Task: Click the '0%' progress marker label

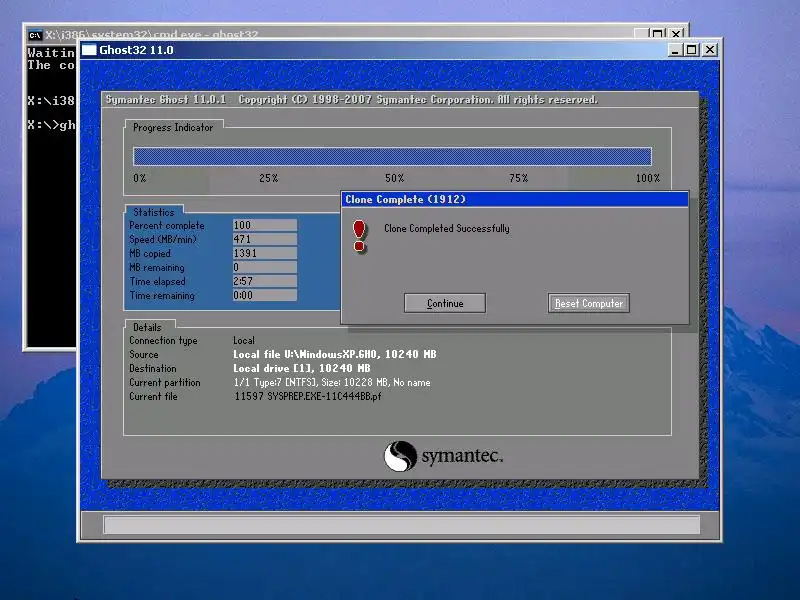Action: (140, 178)
